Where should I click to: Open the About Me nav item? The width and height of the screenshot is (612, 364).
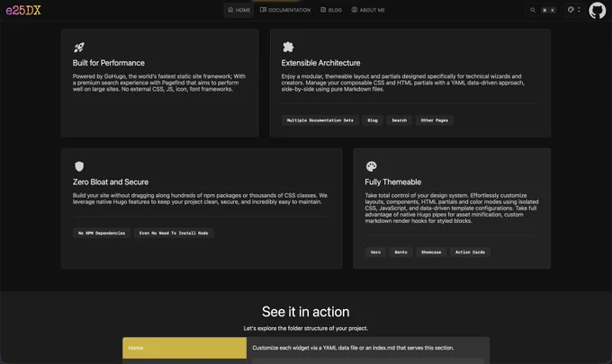click(368, 10)
